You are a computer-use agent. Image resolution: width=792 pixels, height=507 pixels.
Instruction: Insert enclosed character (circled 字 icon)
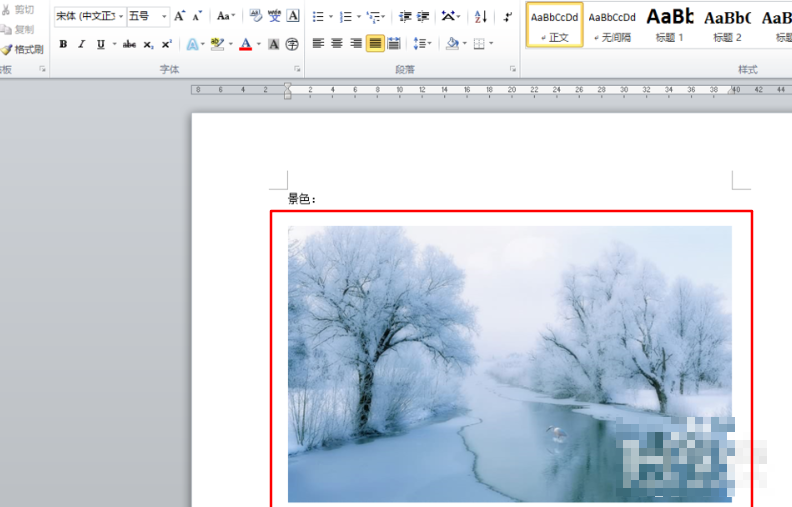point(292,44)
